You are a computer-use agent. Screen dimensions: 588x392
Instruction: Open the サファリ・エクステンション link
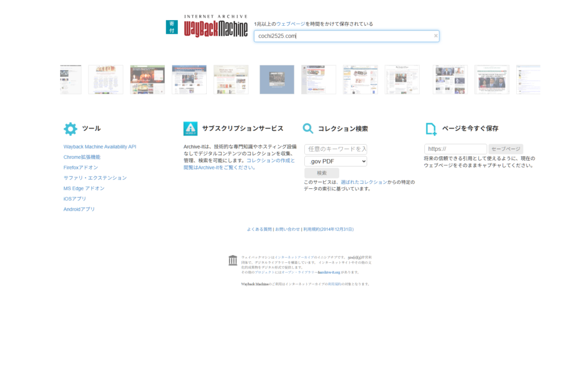(95, 178)
